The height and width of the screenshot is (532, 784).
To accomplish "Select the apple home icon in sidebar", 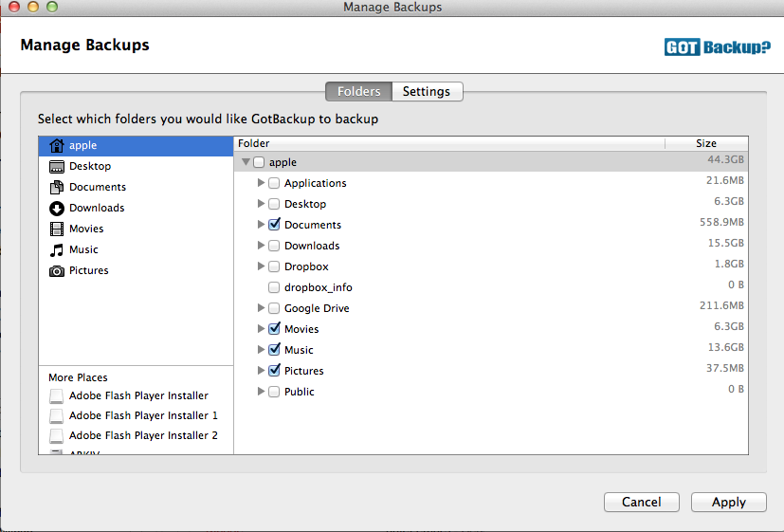I will [57, 146].
